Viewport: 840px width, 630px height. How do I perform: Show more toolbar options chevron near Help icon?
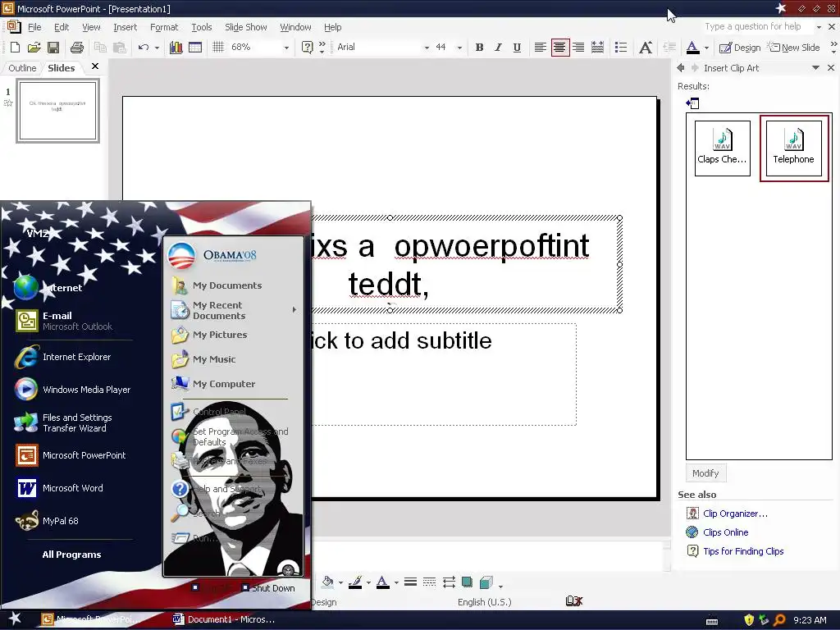tap(322, 48)
